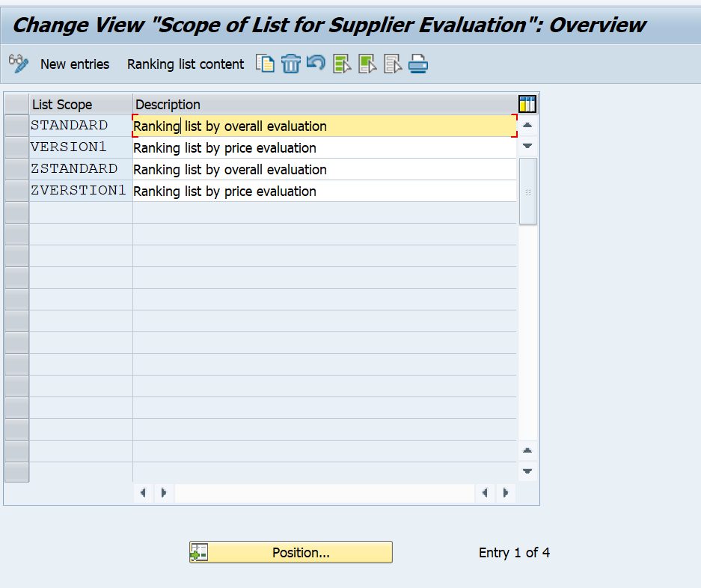
Task: Click the STANDARD list scope cell
Action: [81, 126]
